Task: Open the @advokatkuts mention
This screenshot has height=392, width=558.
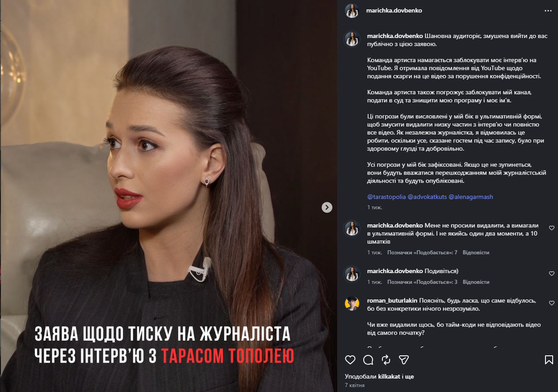Action: pyautogui.click(x=427, y=197)
